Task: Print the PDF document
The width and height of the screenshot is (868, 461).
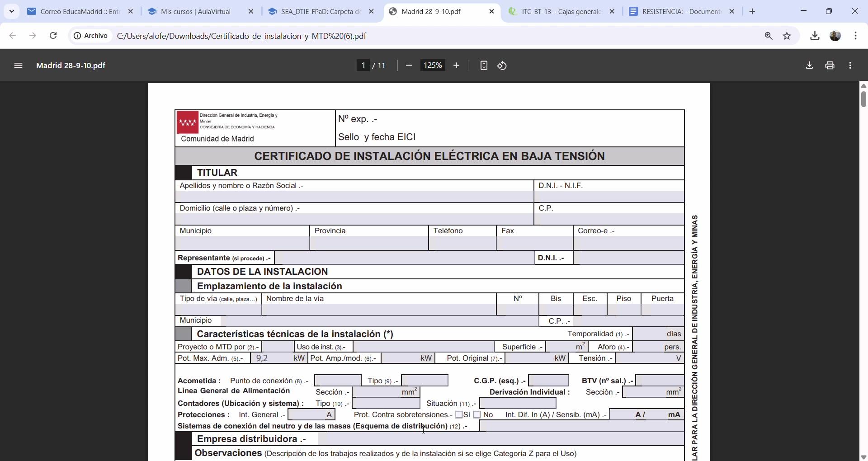Action: coord(830,66)
